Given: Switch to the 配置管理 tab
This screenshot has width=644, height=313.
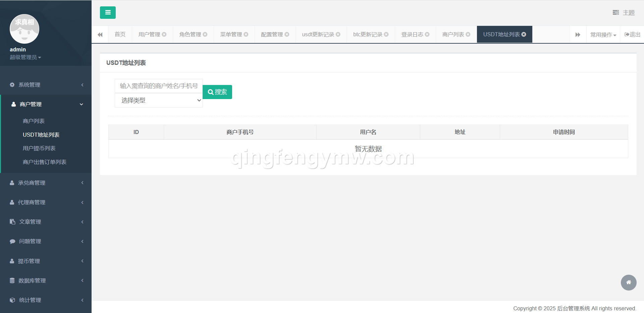Looking at the screenshot, I should click(x=272, y=34).
